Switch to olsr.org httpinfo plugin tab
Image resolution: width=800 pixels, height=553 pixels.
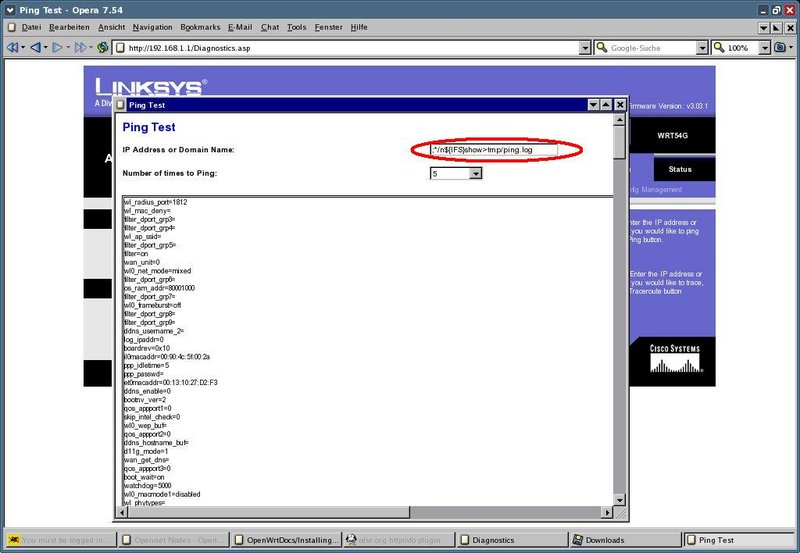click(399, 540)
